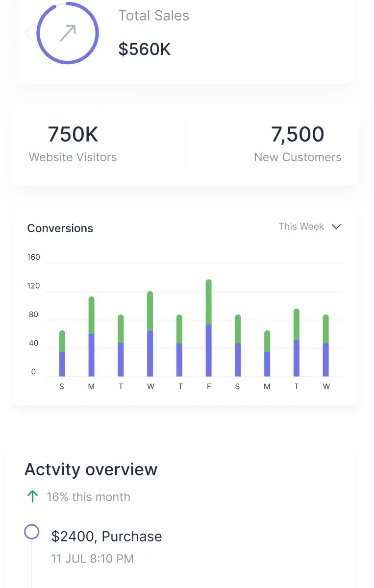Click the Conversions chart title

pyautogui.click(x=60, y=228)
